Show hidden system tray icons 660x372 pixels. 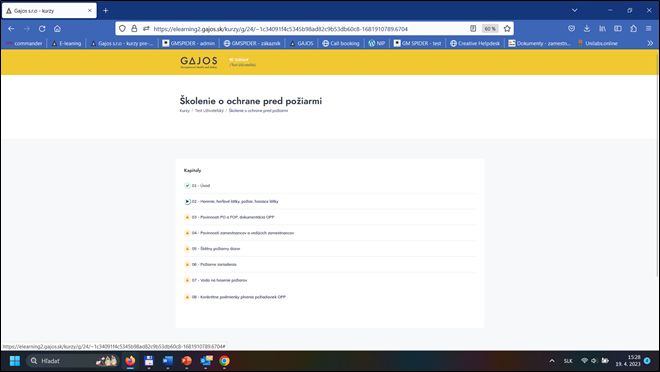(x=552, y=361)
